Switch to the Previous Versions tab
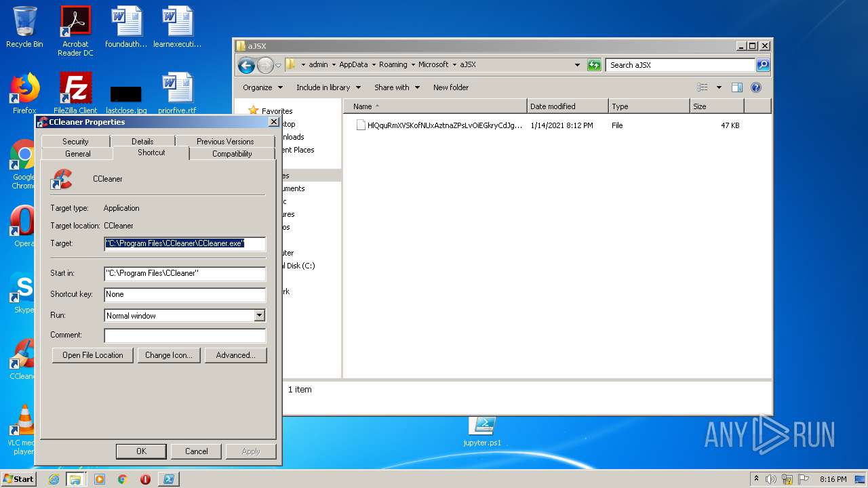Image resolution: width=868 pixels, height=488 pixels. point(225,141)
